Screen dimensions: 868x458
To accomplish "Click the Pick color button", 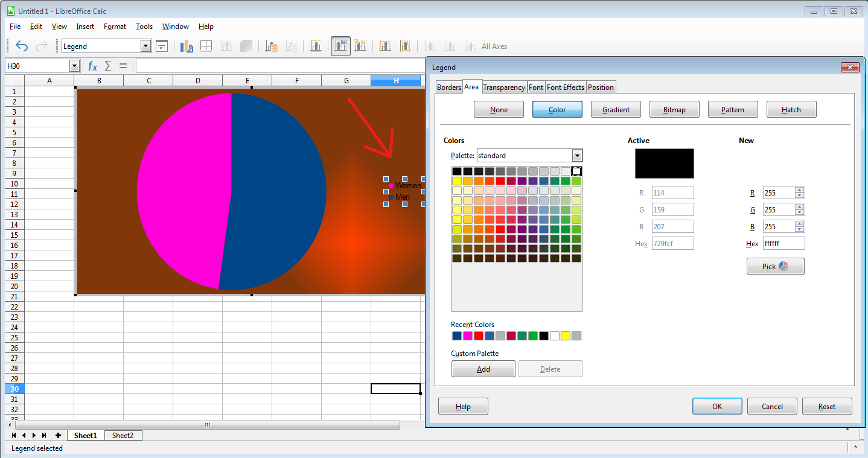I will [776, 266].
